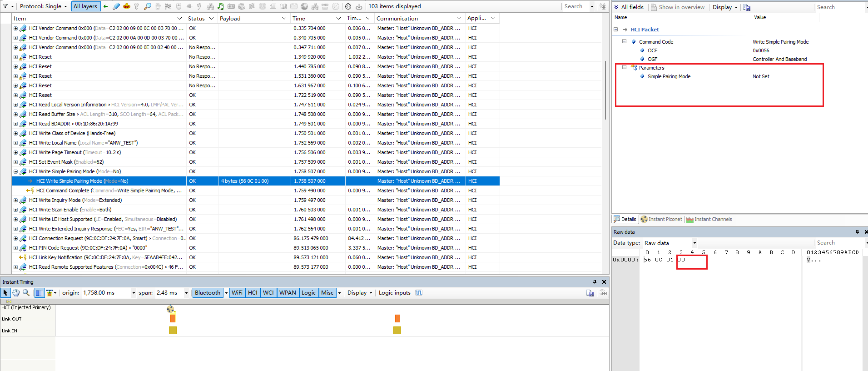The width and height of the screenshot is (868, 371).
Task: Click the checkered flag toolbar icon
Action: click(x=168, y=6)
